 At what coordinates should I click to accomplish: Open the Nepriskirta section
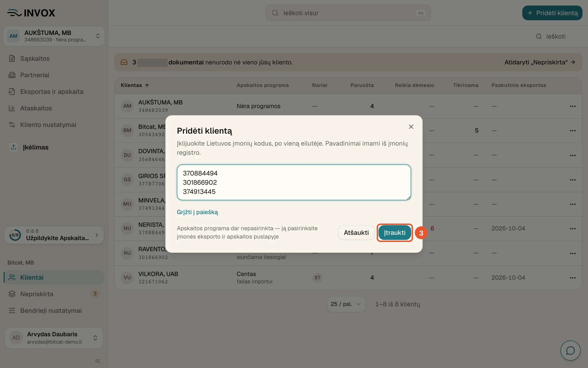click(54, 294)
